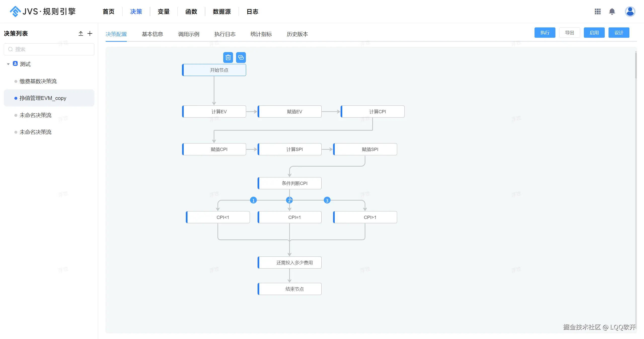Click the upload import icon in decision list
Screen dimensions: 644x339
pos(81,33)
